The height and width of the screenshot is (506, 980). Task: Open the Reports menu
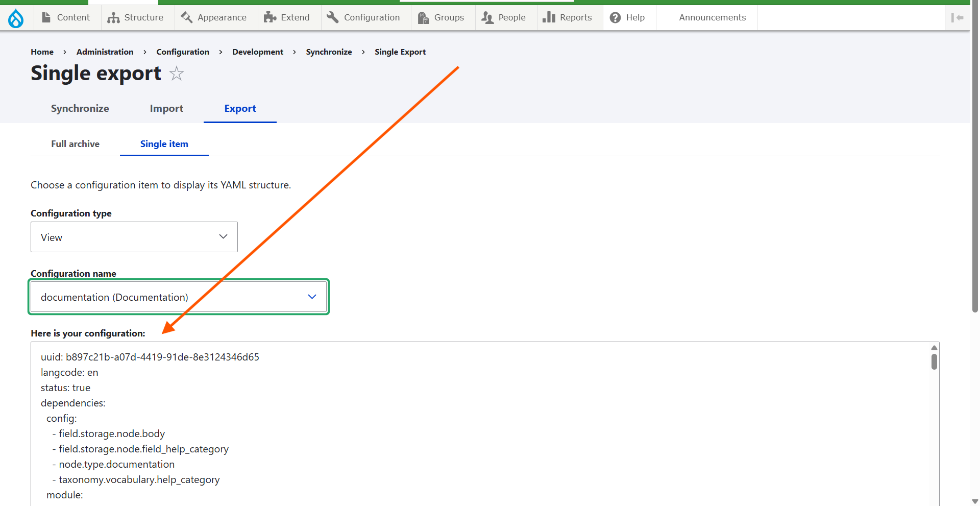[x=568, y=18]
